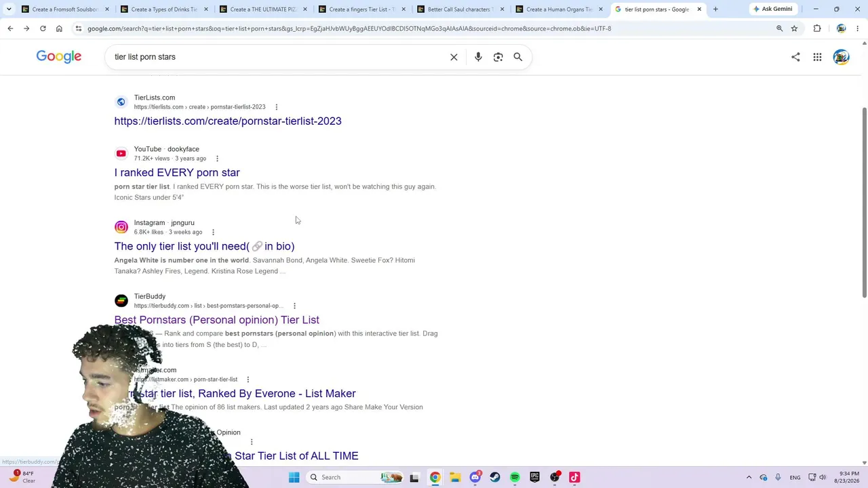Open the taskbar clock and date
868x488 pixels.
[x=848, y=477]
